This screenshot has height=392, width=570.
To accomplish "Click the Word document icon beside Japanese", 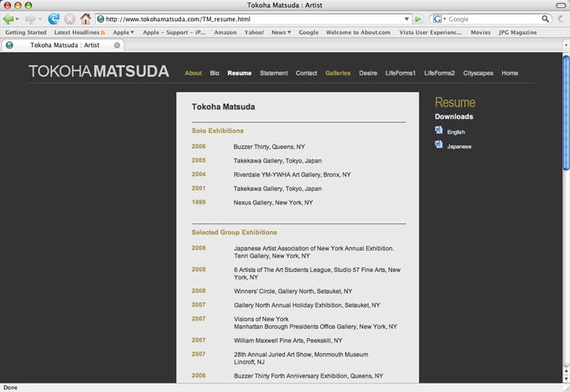I will pyautogui.click(x=439, y=145).
